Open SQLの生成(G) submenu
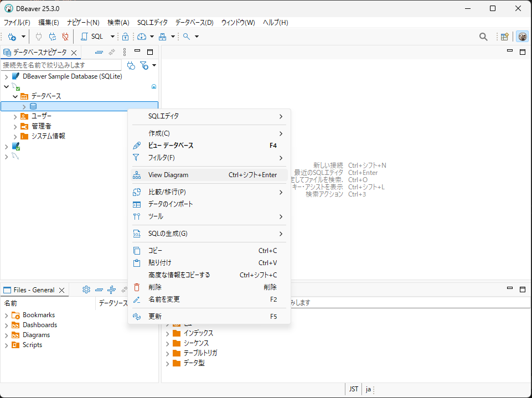The height and width of the screenshot is (398, 532). coord(209,234)
